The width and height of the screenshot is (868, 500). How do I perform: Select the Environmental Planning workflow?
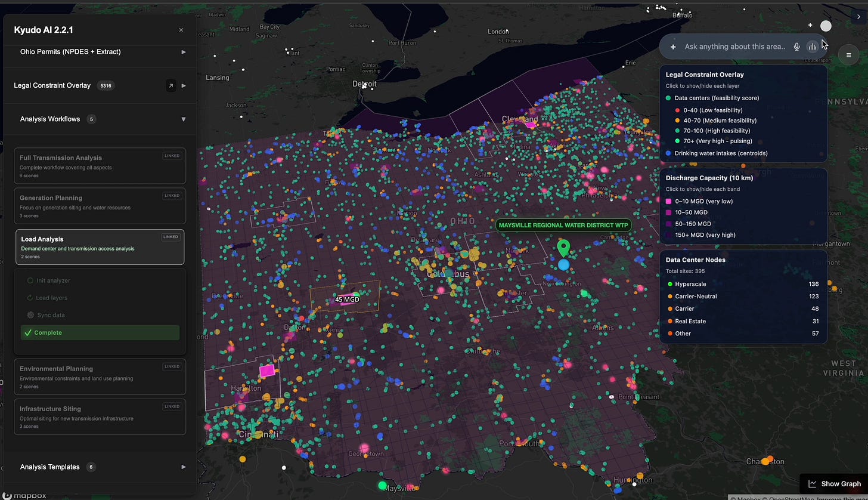100,376
